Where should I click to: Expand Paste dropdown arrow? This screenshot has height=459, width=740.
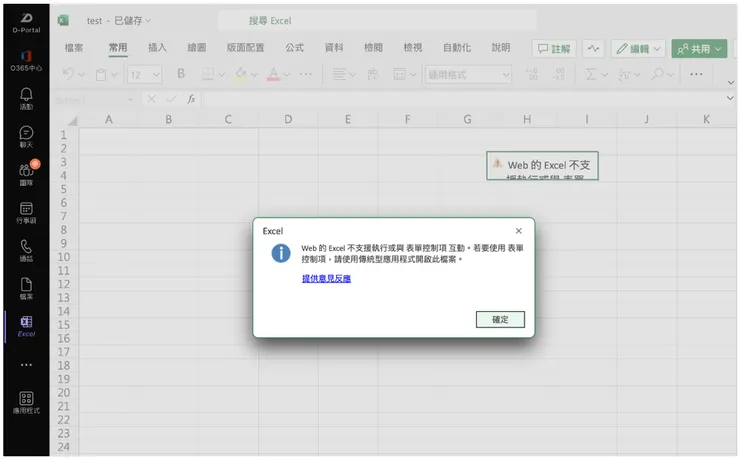(114, 75)
